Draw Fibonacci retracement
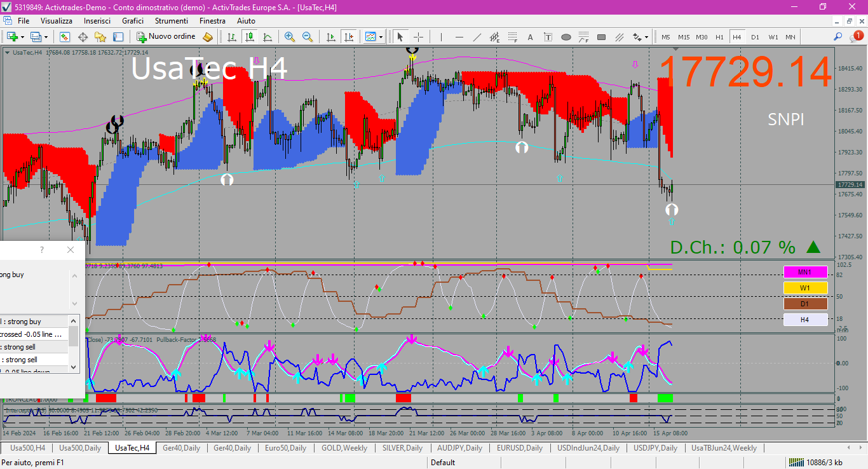 point(512,37)
